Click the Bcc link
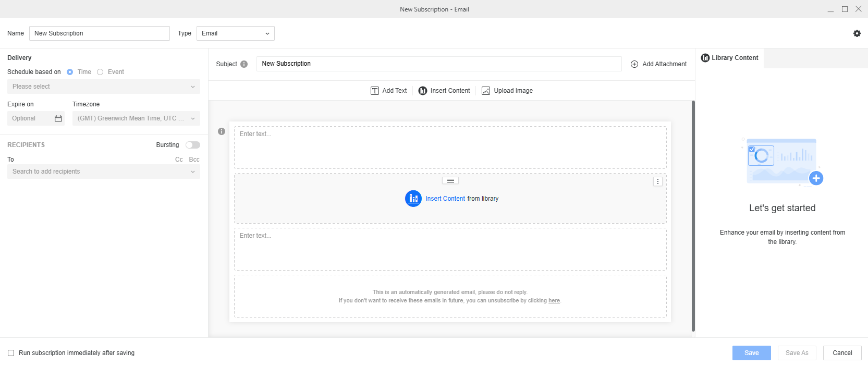The image size is (868, 366). click(194, 160)
